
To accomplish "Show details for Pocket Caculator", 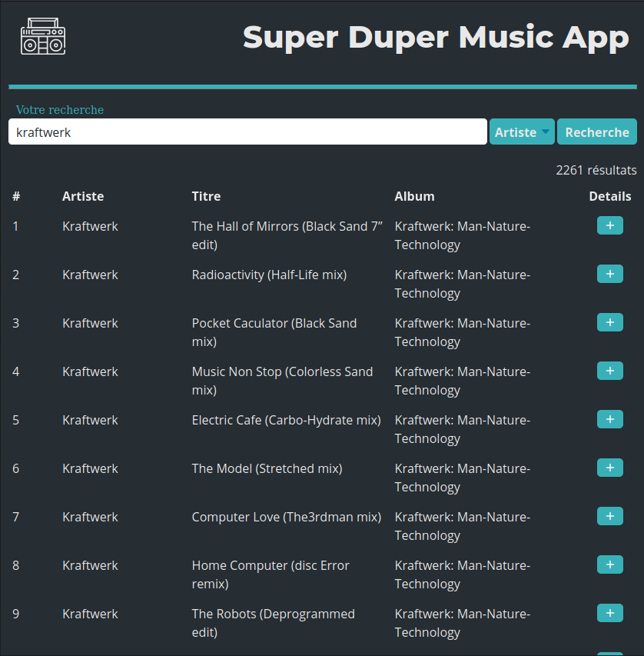I will pos(609,322).
